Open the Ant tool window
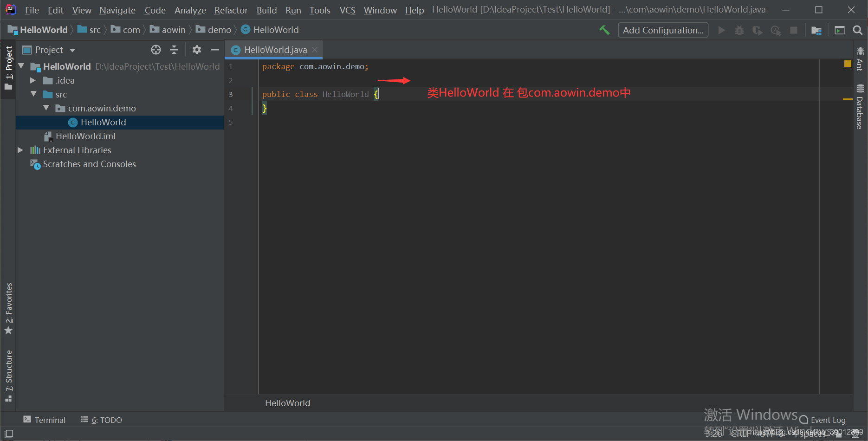This screenshot has width=868, height=441. click(860, 59)
